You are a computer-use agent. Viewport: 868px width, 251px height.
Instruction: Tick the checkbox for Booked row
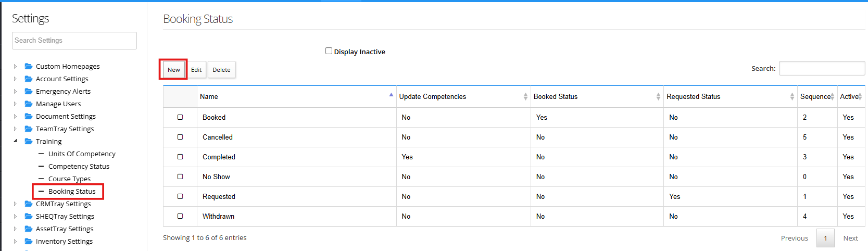[x=180, y=117]
